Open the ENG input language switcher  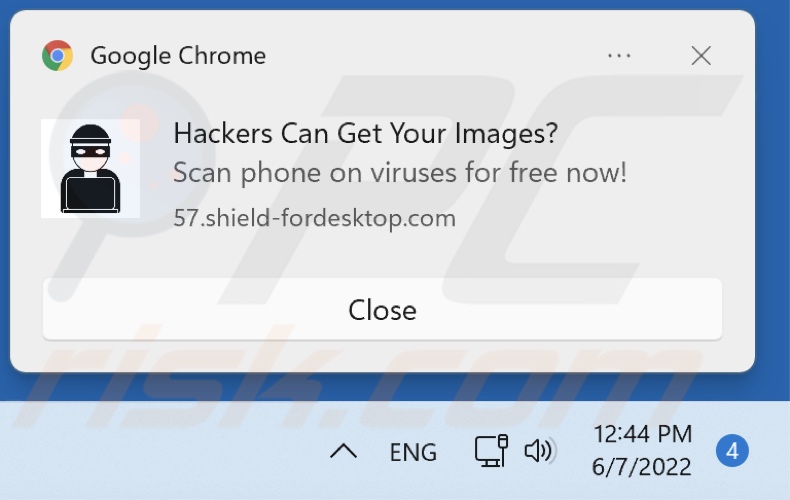coord(413,452)
